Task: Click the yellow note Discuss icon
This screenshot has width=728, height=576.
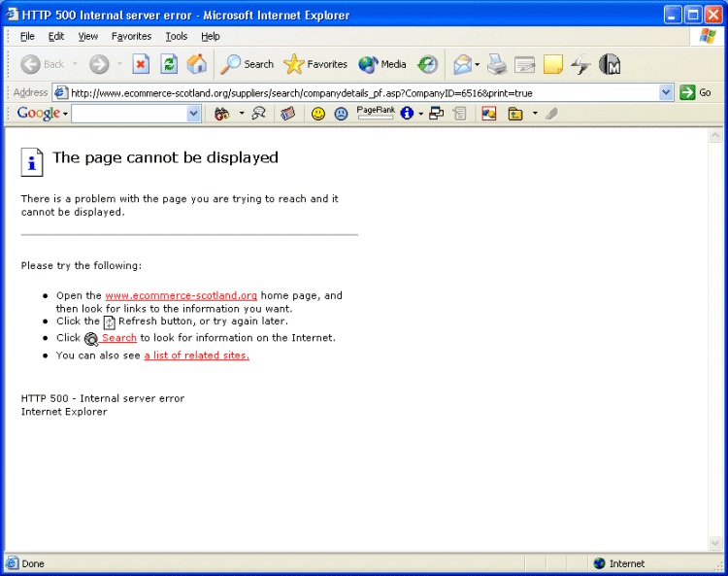Action: click(x=553, y=64)
